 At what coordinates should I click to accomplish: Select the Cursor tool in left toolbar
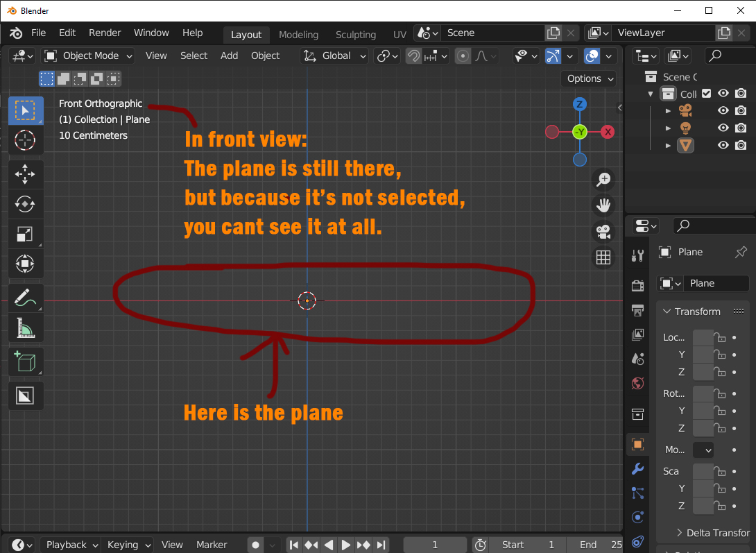click(25, 140)
